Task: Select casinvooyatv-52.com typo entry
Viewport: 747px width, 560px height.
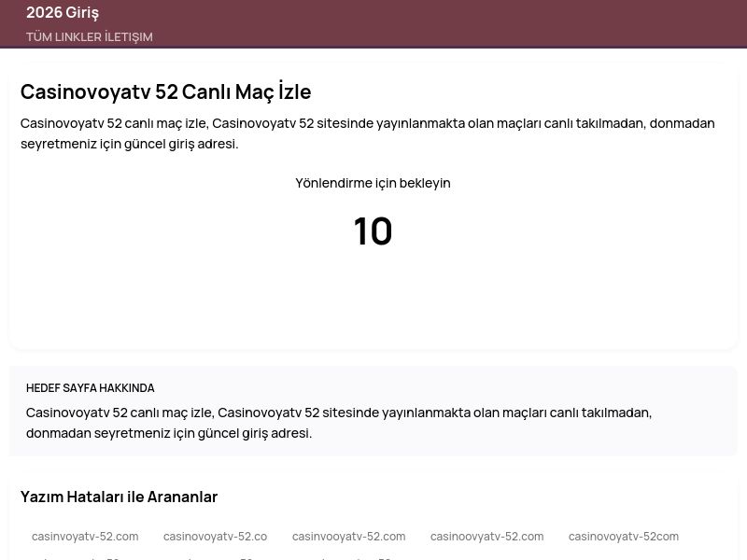Action: coord(348,536)
